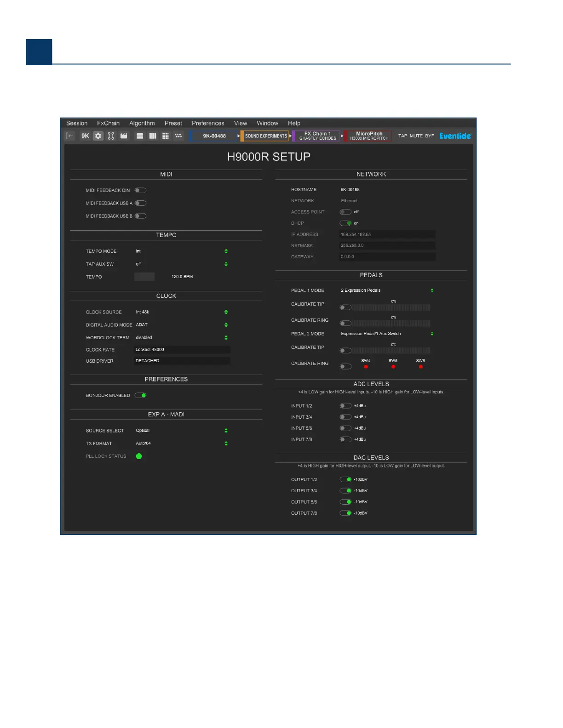Open the FxChain menu
563x728 pixels.
pos(108,123)
